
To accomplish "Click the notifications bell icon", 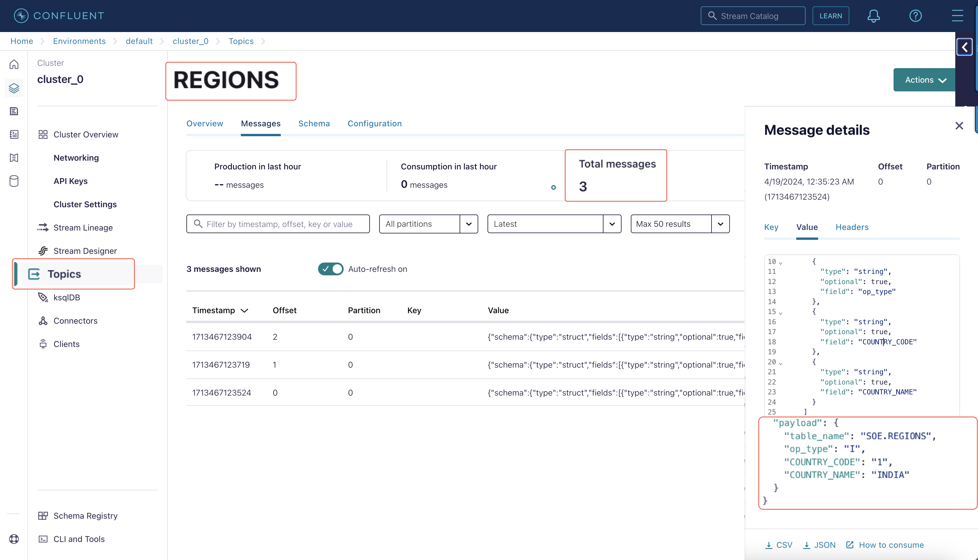I will pyautogui.click(x=873, y=16).
